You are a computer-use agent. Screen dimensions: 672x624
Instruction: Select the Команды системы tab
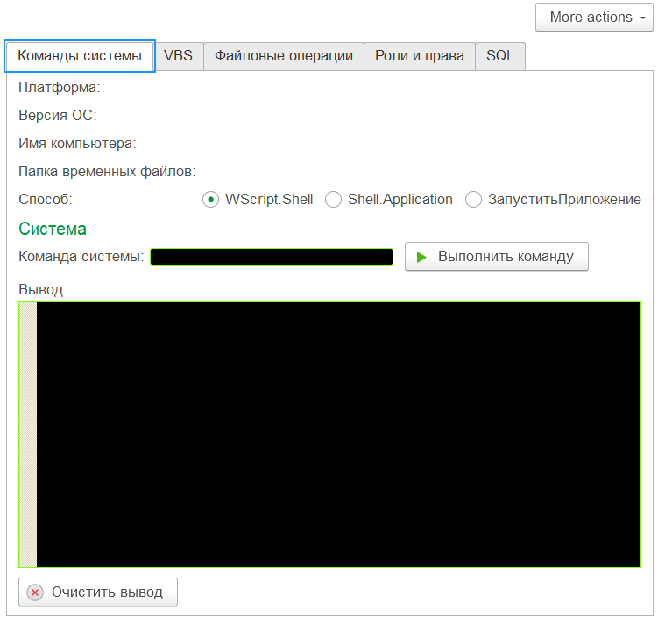[x=80, y=56]
